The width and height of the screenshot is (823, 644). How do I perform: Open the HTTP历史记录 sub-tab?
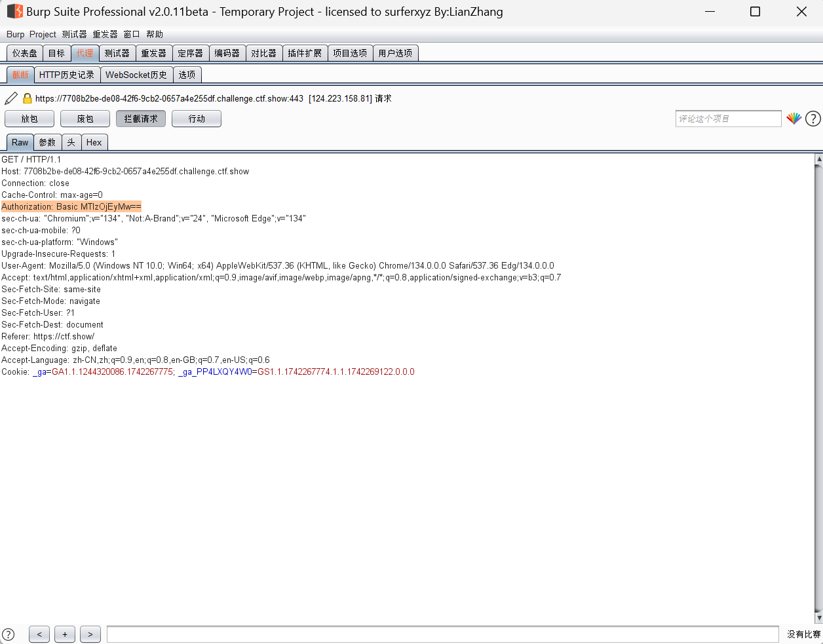(x=67, y=75)
